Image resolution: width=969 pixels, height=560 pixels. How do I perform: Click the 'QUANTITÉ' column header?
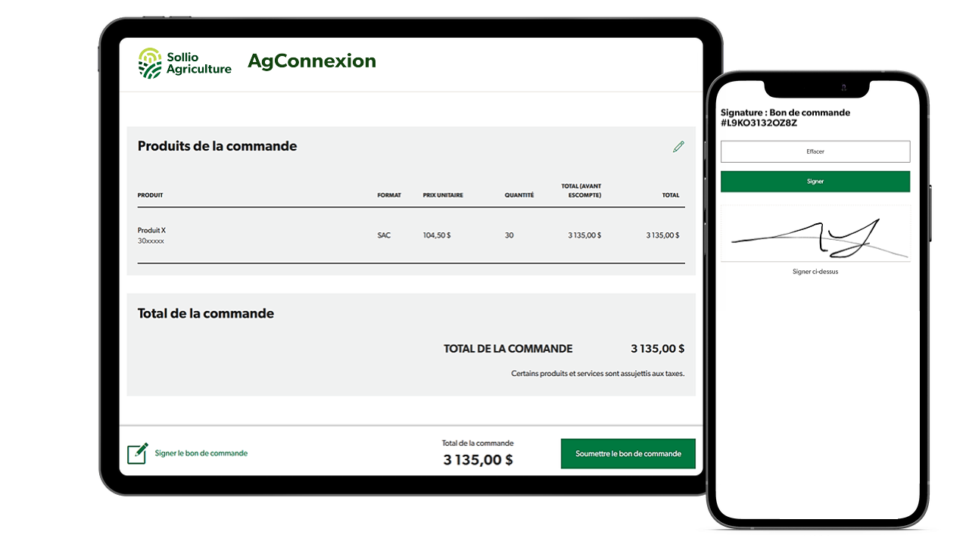pyautogui.click(x=519, y=195)
